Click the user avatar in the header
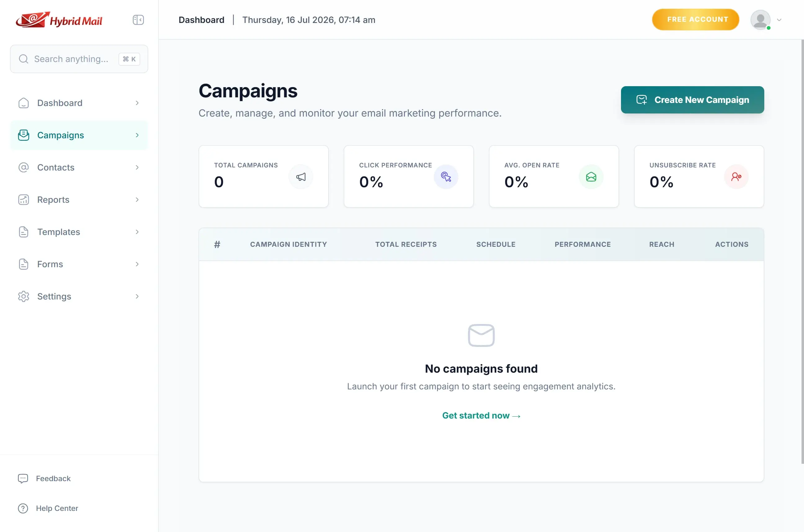This screenshot has width=804, height=532. pyautogui.click(x=760, y=20)
